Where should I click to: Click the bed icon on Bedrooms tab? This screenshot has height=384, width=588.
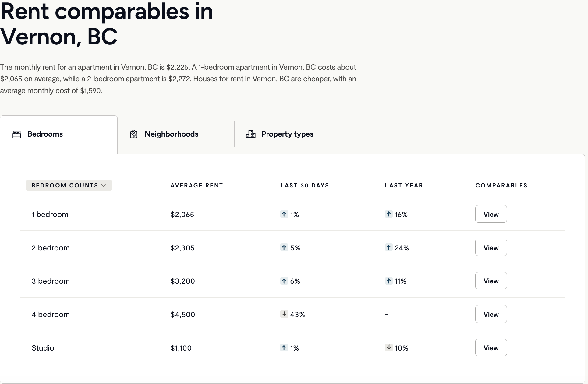point(17,134)
